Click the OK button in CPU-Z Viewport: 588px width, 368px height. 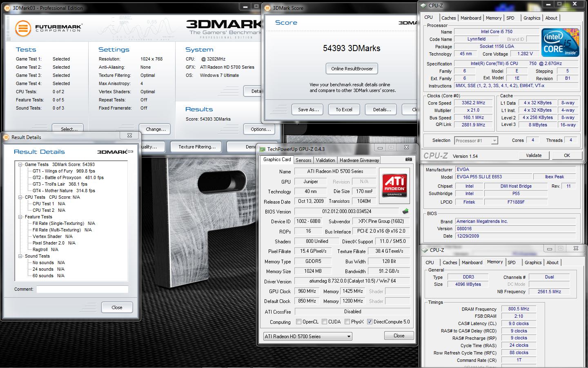click(567, 155)
